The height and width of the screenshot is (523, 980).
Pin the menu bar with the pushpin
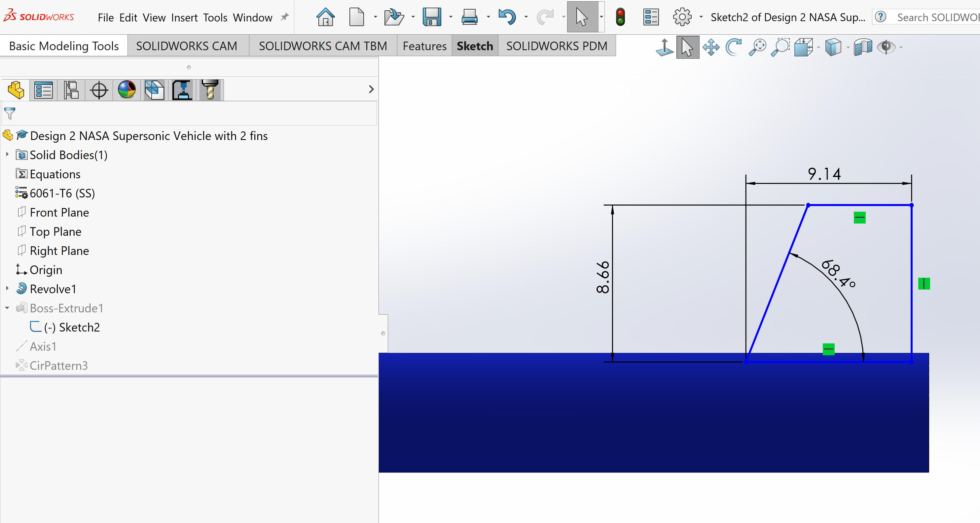285,17
